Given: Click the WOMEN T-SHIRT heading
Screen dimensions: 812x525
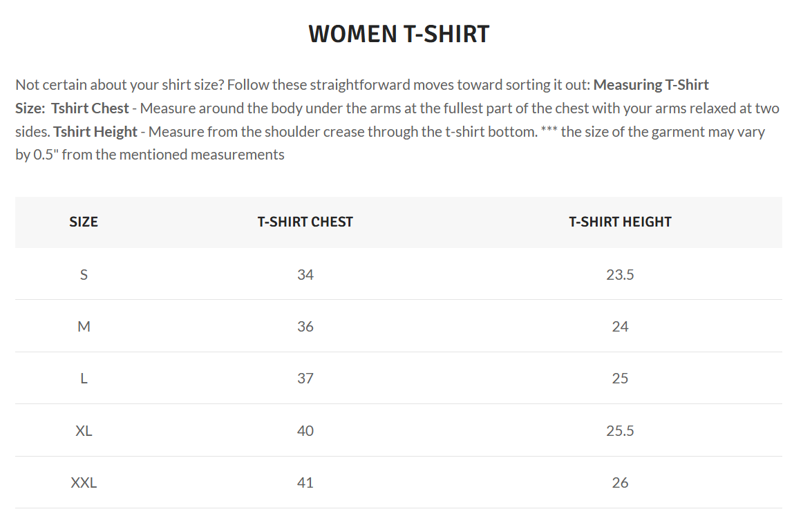Looking at the screenshot, I should [x=399, y=34].
